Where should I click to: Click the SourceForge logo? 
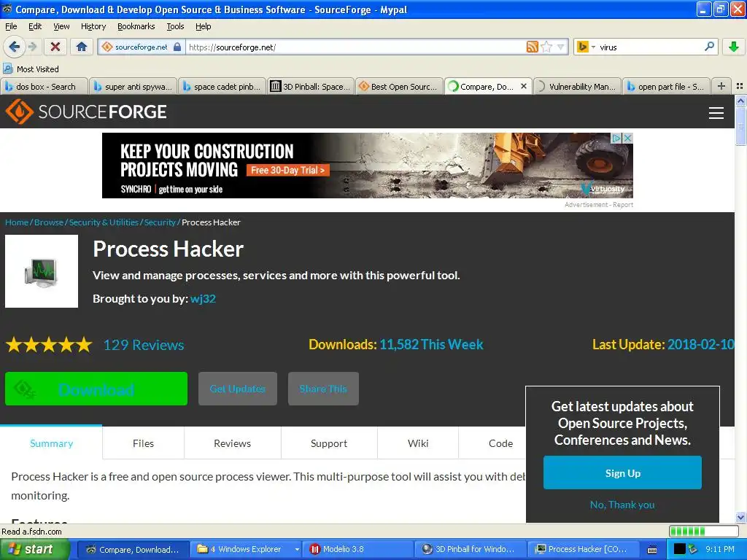tap(86, 112)
